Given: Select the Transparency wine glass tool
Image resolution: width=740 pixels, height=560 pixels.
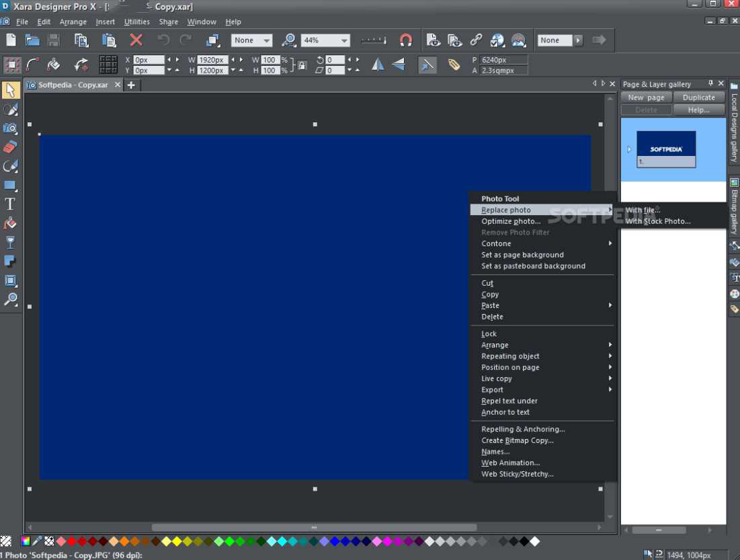Looking at the screenshot, I should coord(10,242).
